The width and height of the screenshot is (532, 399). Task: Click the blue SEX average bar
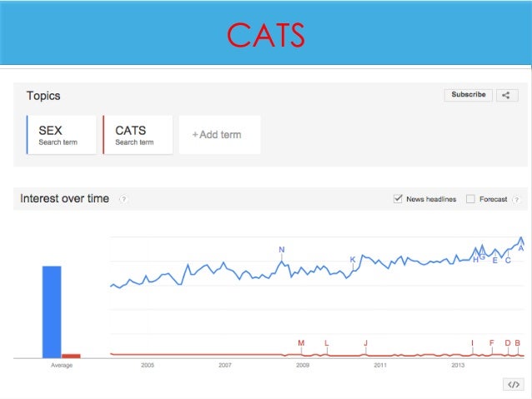click(x=52, y=312)
